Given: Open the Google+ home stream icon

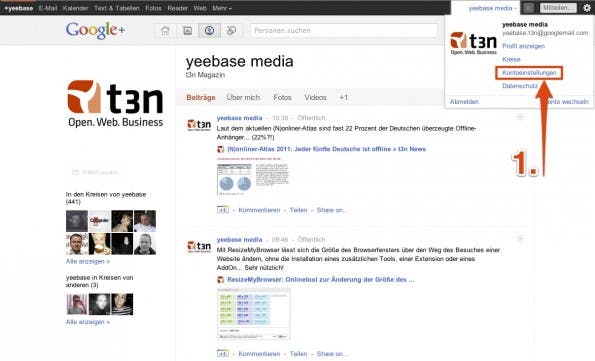Looking at the screenshot, I should tap(165, 31).
